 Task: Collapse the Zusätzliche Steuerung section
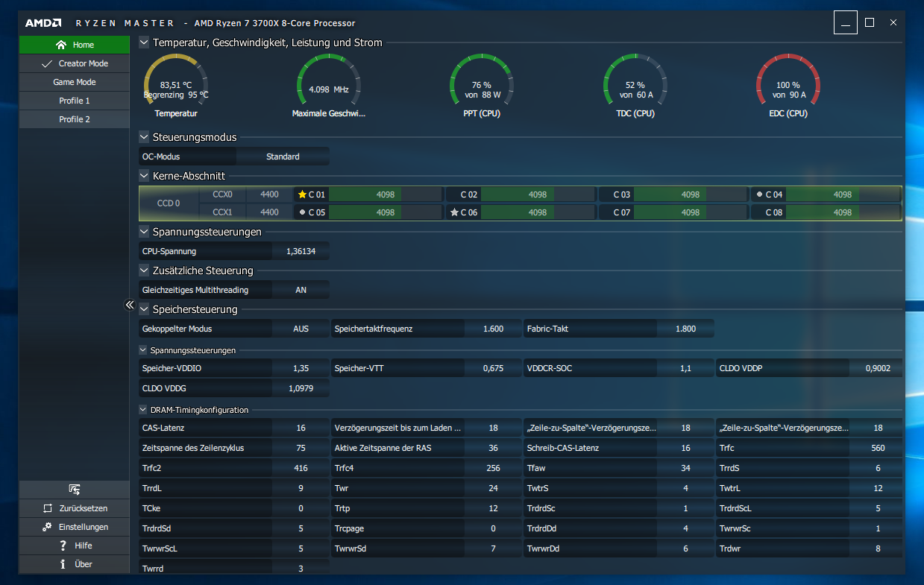[x=144, y=271]
